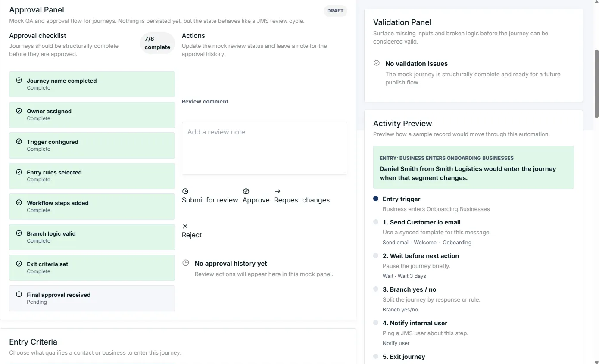The width and height of the screenshot is (599, 364).
Task: Click the 3. Branch yes / no step title
Action: [x=409, y=289]
